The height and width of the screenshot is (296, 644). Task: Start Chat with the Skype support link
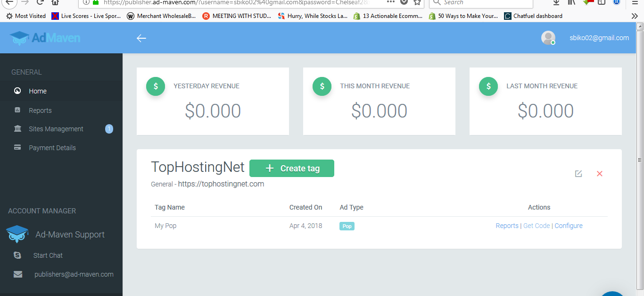[x=48, y=255]
